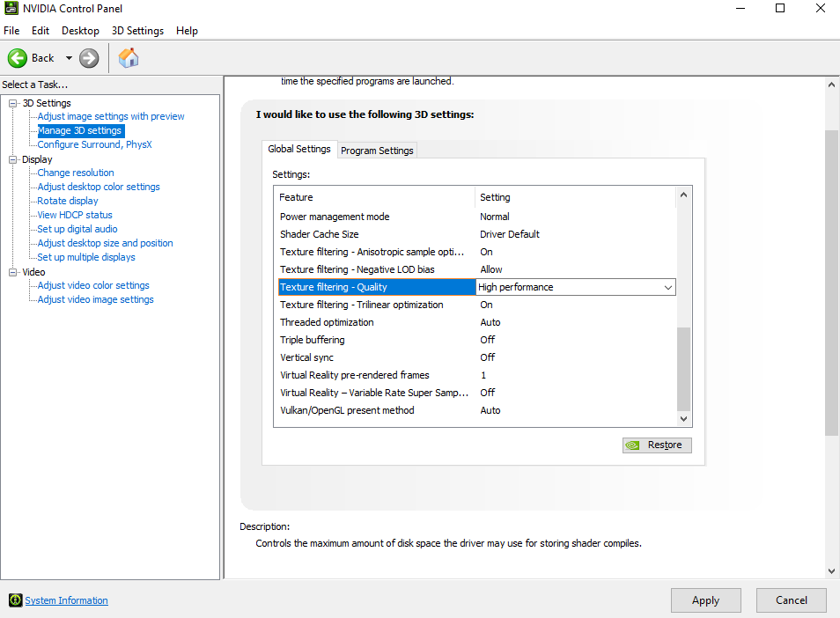Open the 3D Settings menu
The image size is (840, 618).
pos(137,31)
